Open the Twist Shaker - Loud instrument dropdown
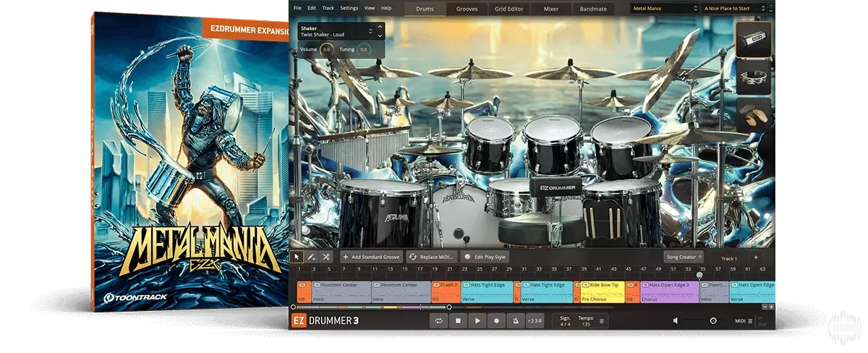Screen dimensions: 868x353 point(336,31)
